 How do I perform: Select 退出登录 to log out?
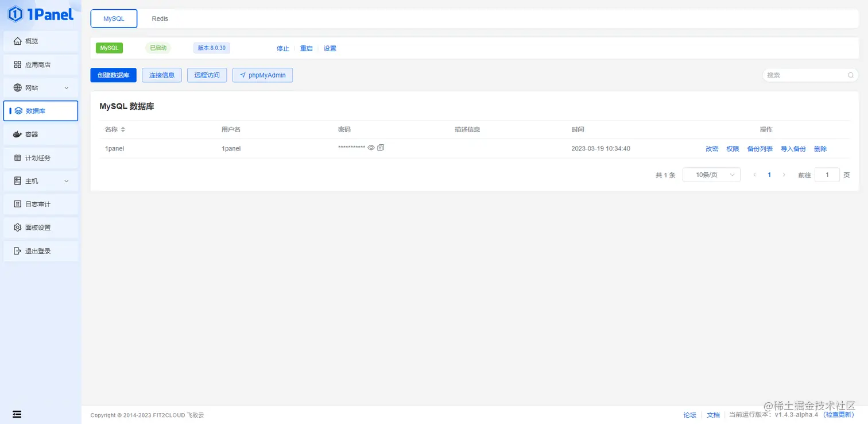point(41,251)
